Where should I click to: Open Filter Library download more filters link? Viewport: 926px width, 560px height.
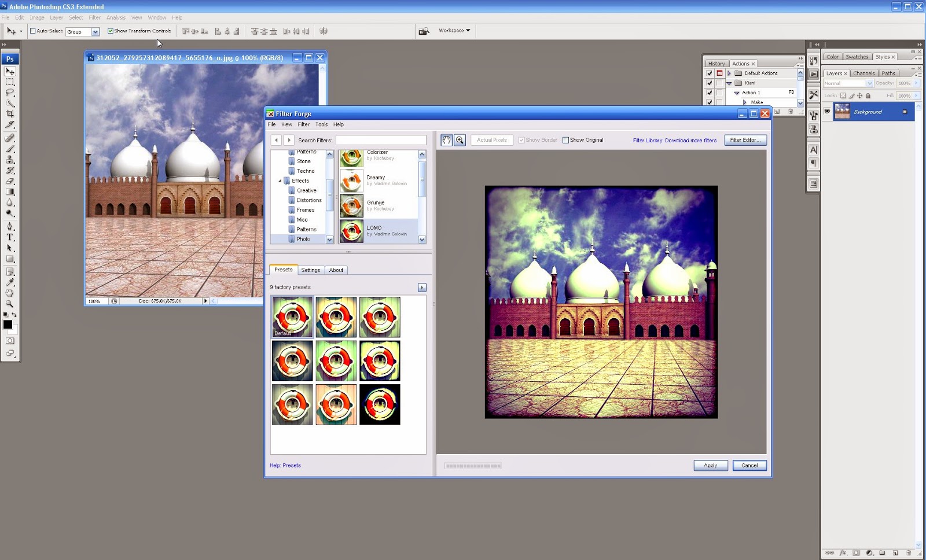click(675, 141)
